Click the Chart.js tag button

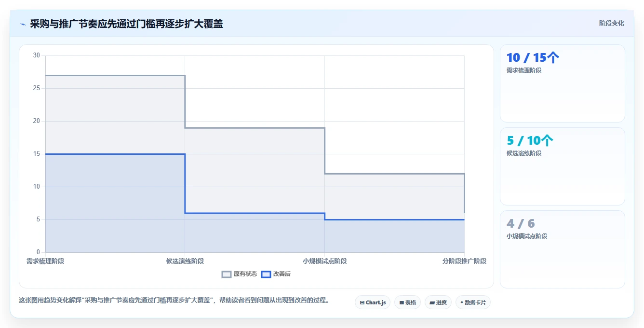(373, 302)
